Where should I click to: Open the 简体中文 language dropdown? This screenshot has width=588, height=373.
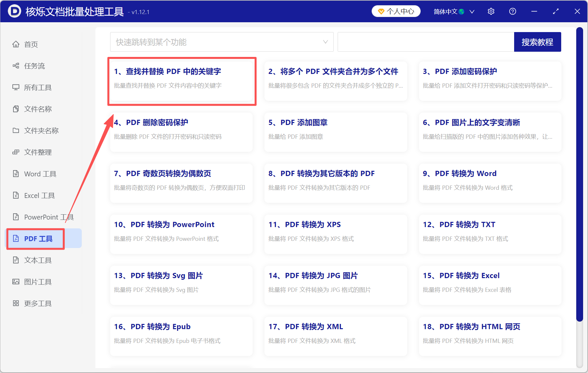click(453, 11)
